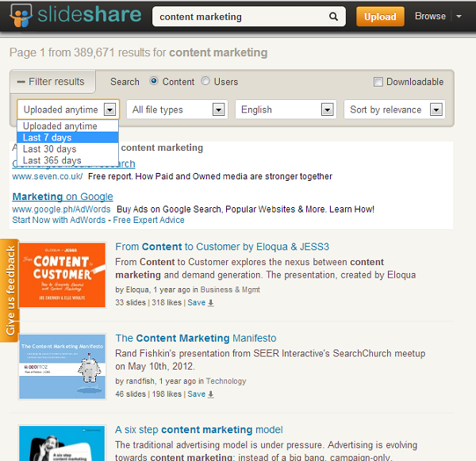Click the 'Search' label in the filter bar
This screenshot has height=461, width=476.
(125, 82)
